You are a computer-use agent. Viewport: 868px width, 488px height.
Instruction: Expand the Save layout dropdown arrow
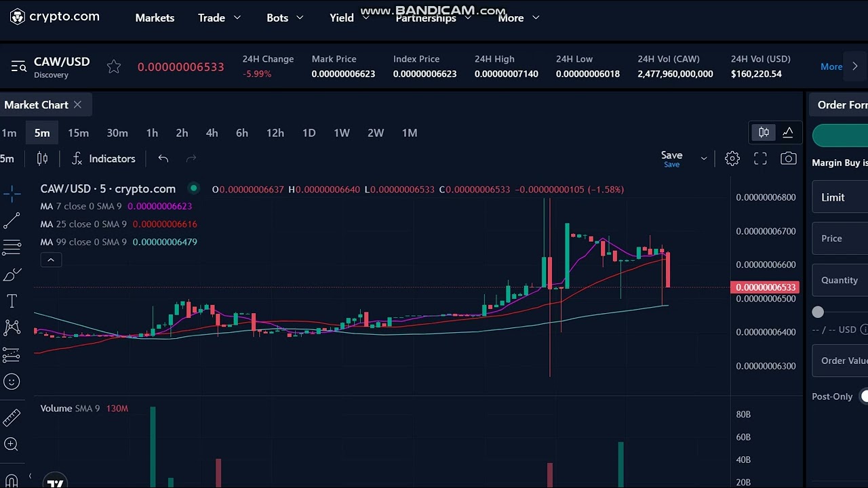click(x=704, y=159)
